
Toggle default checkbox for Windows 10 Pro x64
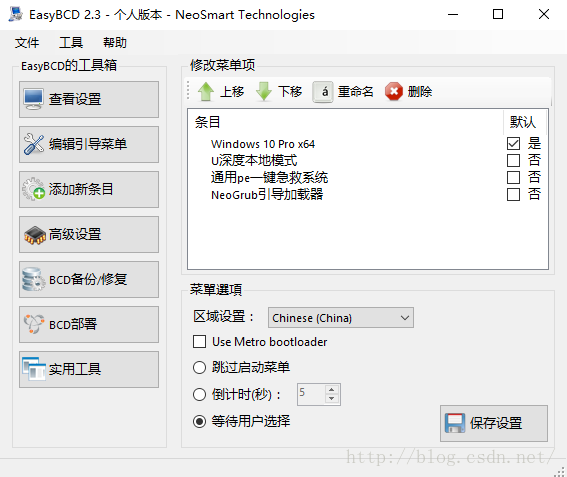(x=513, y=144)
